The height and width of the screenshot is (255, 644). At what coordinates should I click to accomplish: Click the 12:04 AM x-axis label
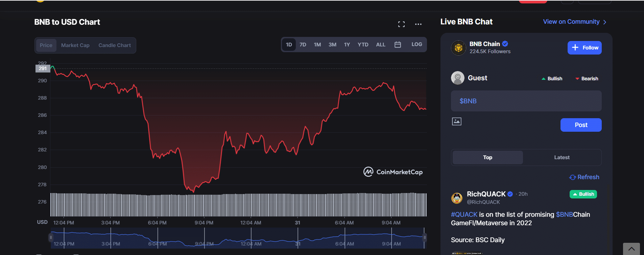(251, 223)
